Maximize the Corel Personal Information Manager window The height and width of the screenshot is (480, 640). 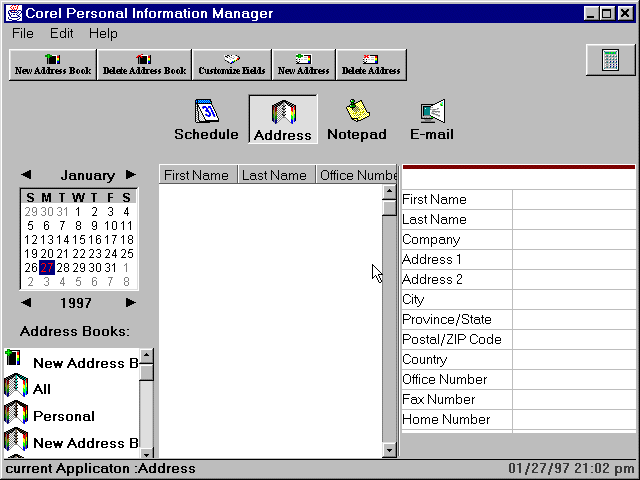[607, 13]
